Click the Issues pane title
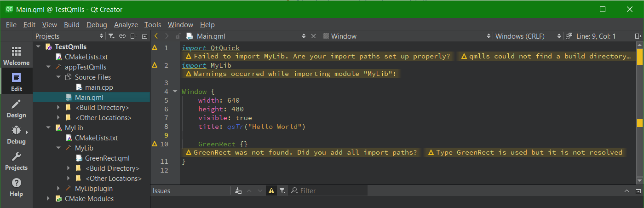 coord(161,191)
